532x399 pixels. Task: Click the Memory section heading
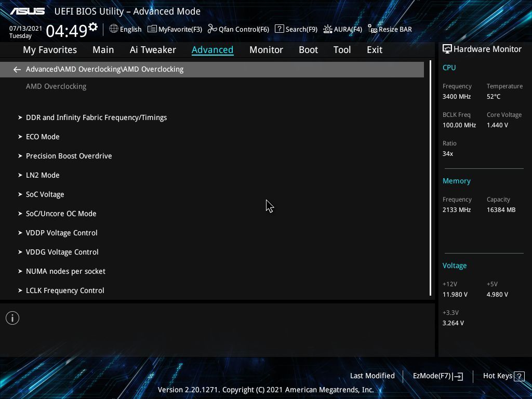456,181
